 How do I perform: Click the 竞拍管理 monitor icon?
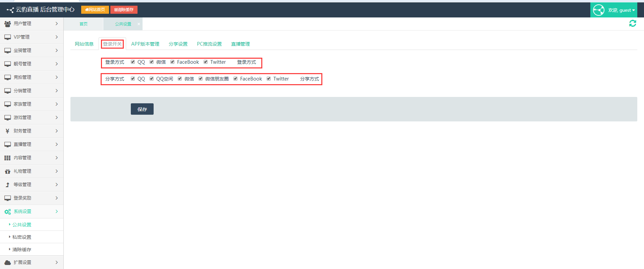coord(7,77)
